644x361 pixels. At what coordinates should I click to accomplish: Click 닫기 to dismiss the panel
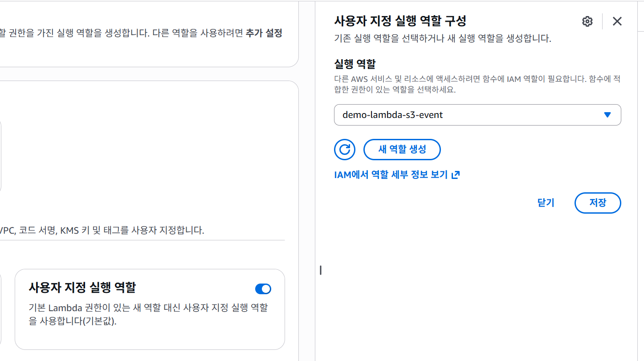click(546, 203)
